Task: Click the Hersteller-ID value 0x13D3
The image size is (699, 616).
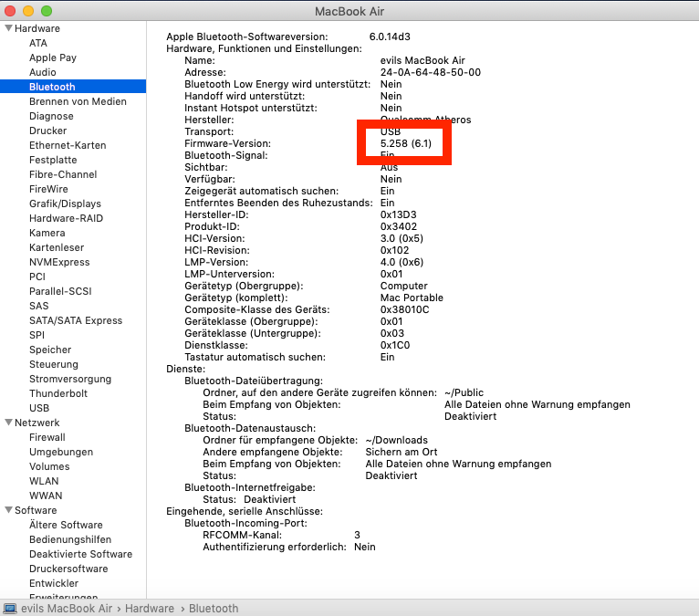Action: [399, 214]
